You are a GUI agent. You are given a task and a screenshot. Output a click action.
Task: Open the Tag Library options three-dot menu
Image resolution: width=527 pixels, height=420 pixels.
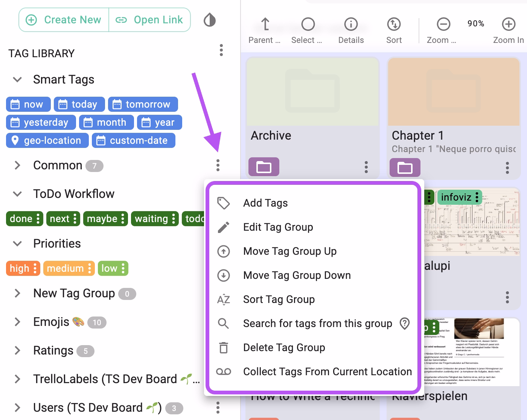(221, 49)
